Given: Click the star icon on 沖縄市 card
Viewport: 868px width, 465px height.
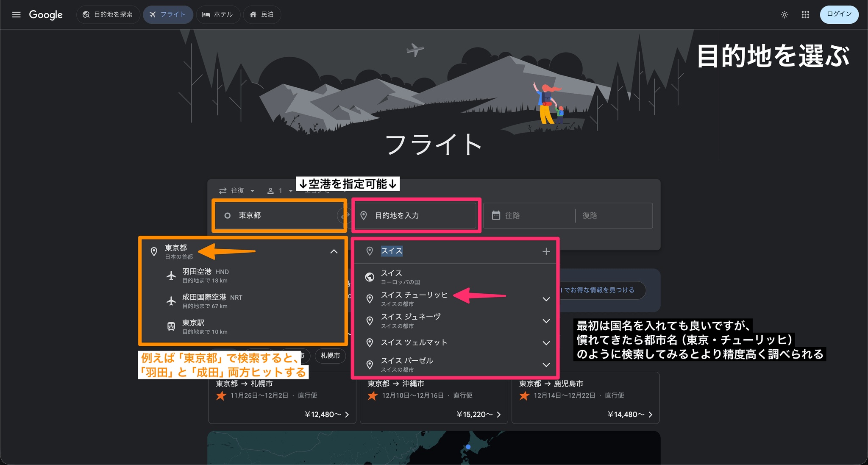Looking at the screenshot, I should pyautogui.click(x=373, y=396).
